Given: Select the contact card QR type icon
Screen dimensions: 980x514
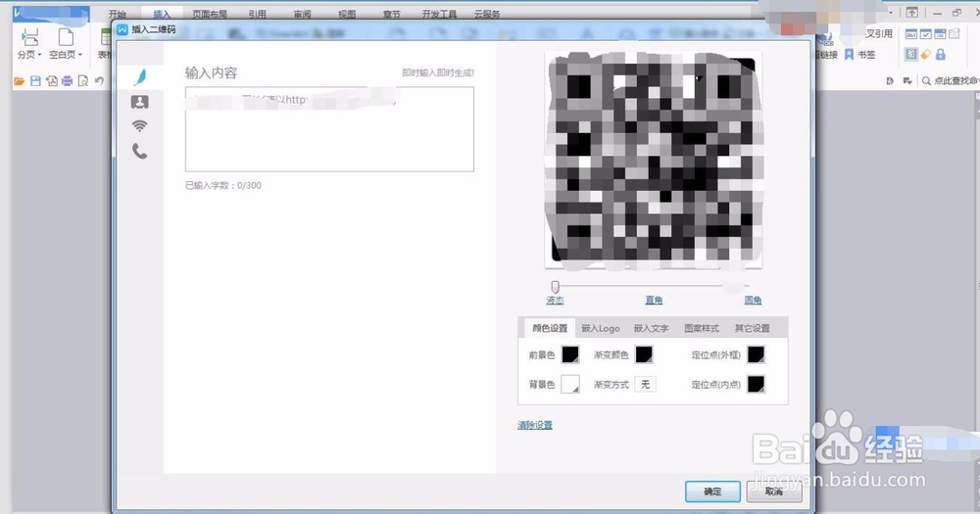Looking at the screenshot, I should [139, 102].
